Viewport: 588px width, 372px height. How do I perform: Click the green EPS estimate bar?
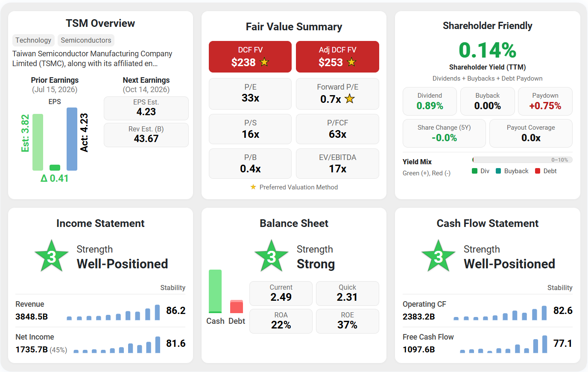38,142
